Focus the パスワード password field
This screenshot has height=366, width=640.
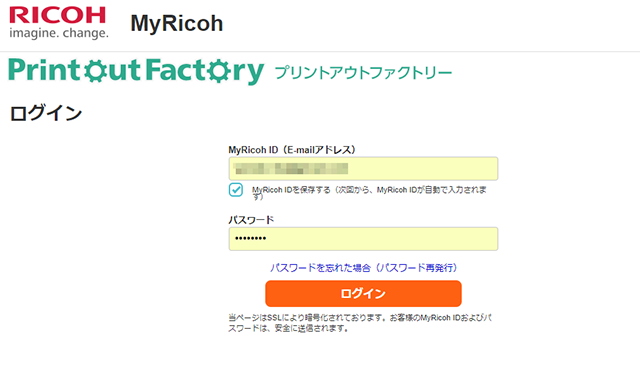(x=363, y=239)
